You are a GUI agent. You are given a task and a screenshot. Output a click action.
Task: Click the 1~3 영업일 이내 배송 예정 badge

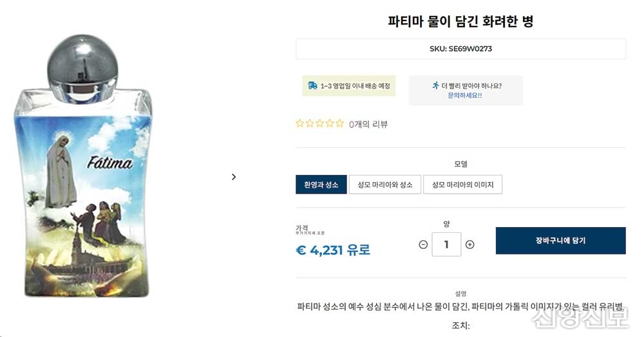[349, 86]
